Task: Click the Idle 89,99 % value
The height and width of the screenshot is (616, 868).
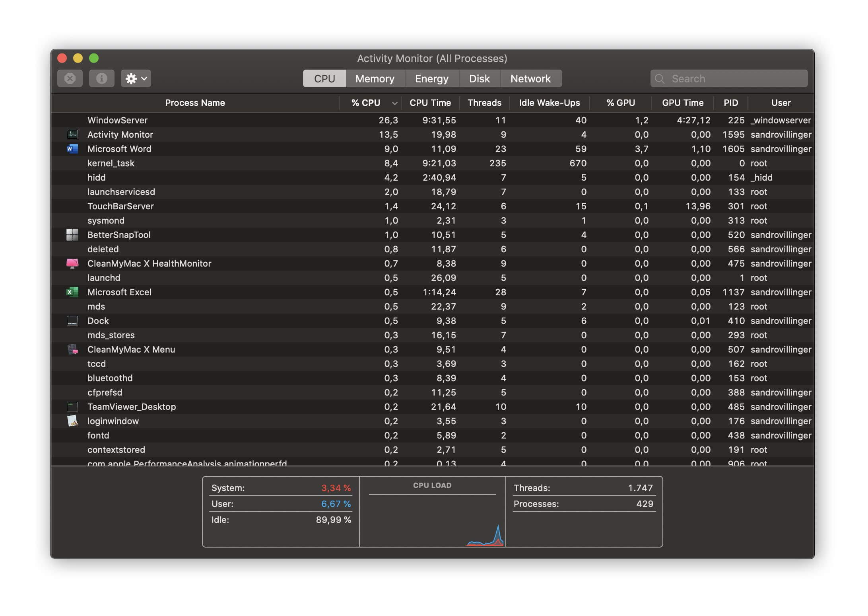Action: tap(334, 520)
